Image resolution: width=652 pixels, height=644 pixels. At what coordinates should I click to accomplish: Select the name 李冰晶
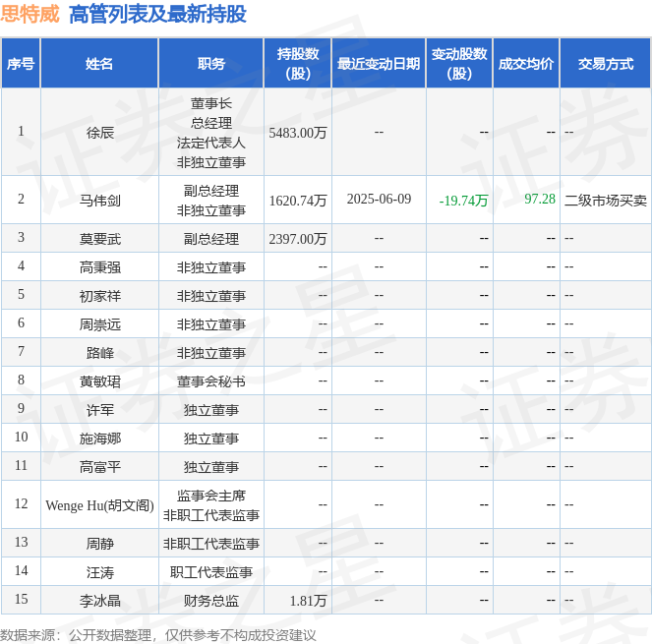[99, 601]
